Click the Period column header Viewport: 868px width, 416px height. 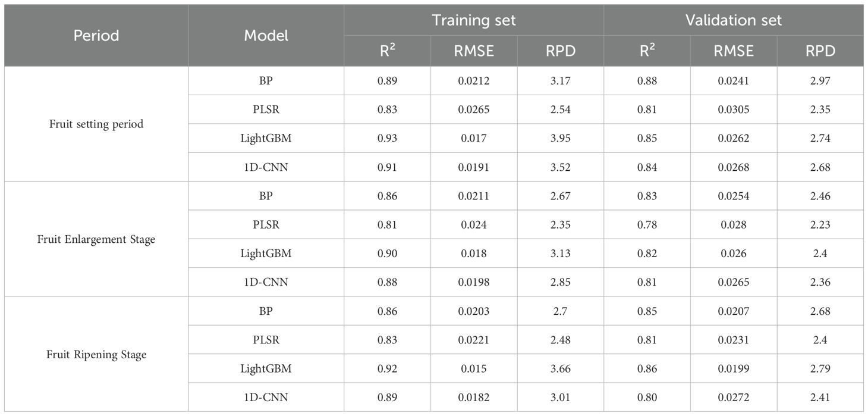96,36
